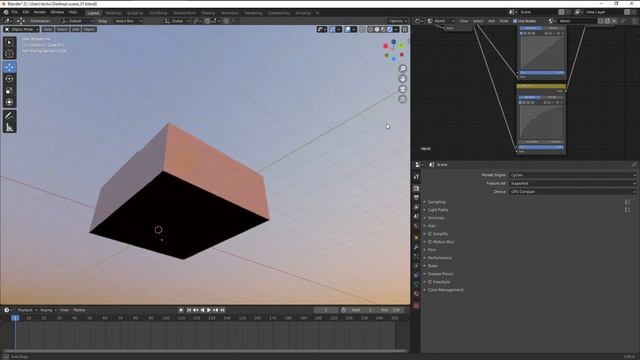Screen dimensions: 640x360
Task: Open the Render Engine dropdown
Action: pyautogui.click(x=572, y=175)
